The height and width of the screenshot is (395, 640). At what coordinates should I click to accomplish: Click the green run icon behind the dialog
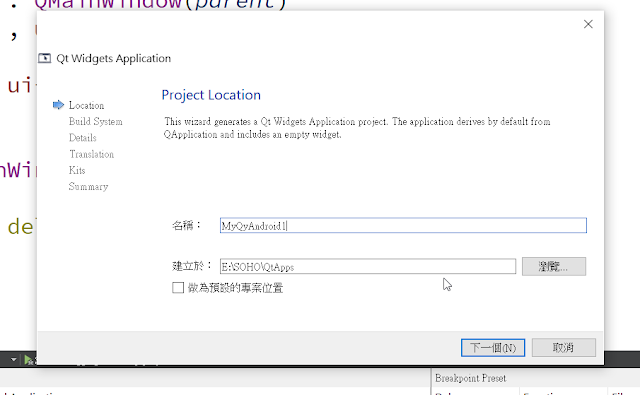29,359
